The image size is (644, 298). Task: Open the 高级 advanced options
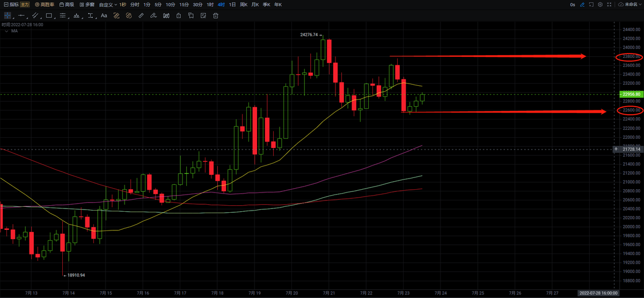tap(67, 4)
